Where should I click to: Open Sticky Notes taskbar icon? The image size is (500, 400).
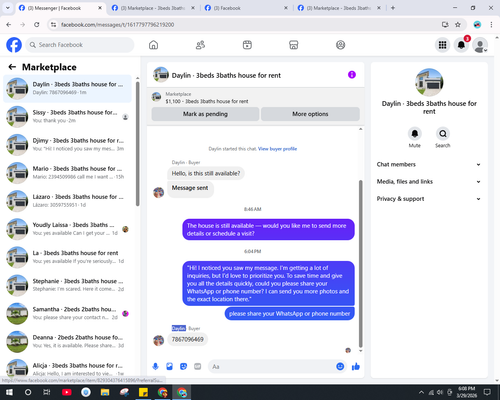(143, 392)
